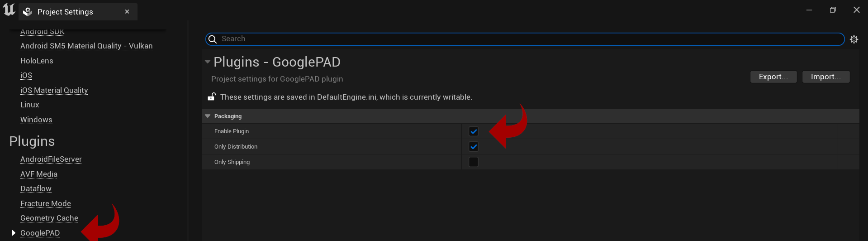Click the Unreal Engine logo icon
This screenshot has width=868, height=241.
tap(9, 10)
